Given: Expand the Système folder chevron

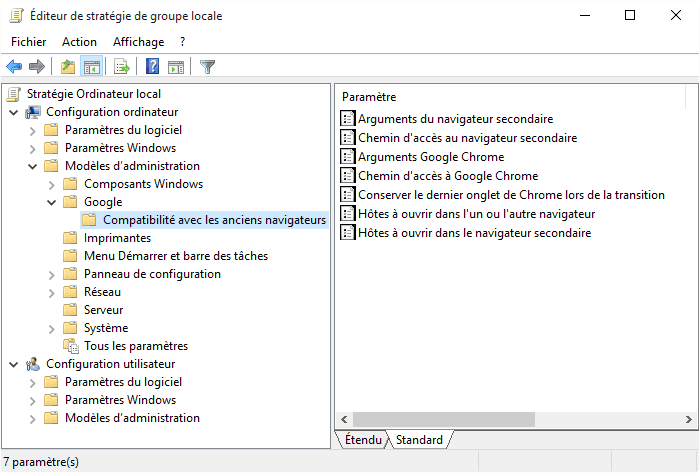Looking at the screenshot, I should (52, 329).
